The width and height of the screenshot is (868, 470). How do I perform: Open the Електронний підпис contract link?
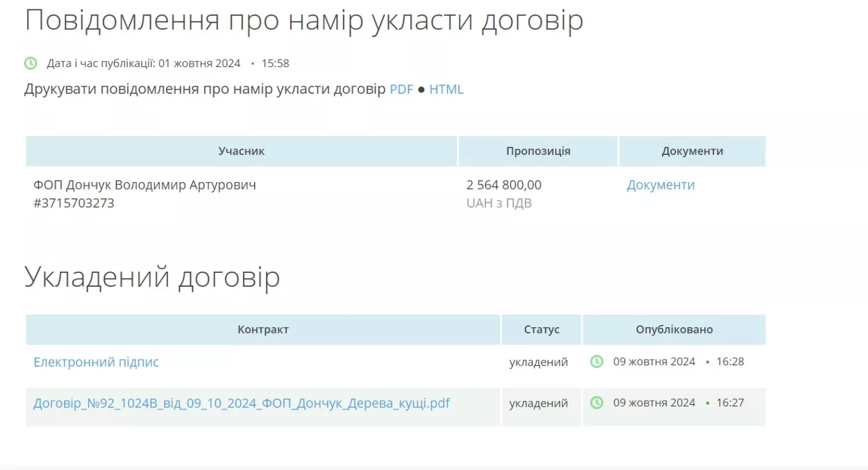coord(96,362)
